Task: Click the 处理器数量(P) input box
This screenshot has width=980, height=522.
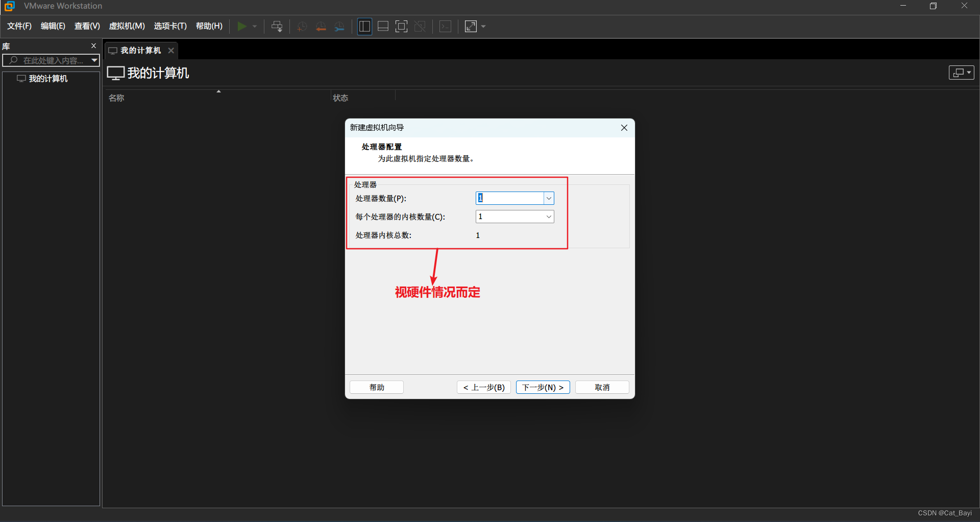Action: tap(509, 198)
